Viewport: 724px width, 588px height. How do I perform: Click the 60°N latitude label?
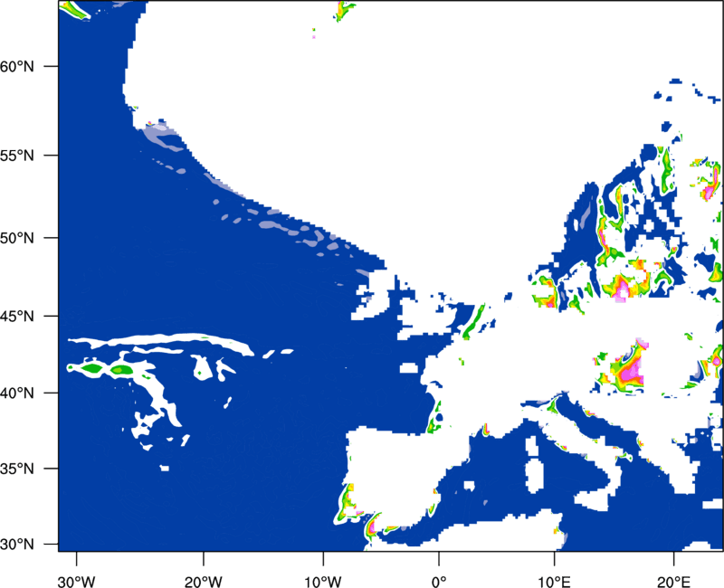(x=17, y=66)
